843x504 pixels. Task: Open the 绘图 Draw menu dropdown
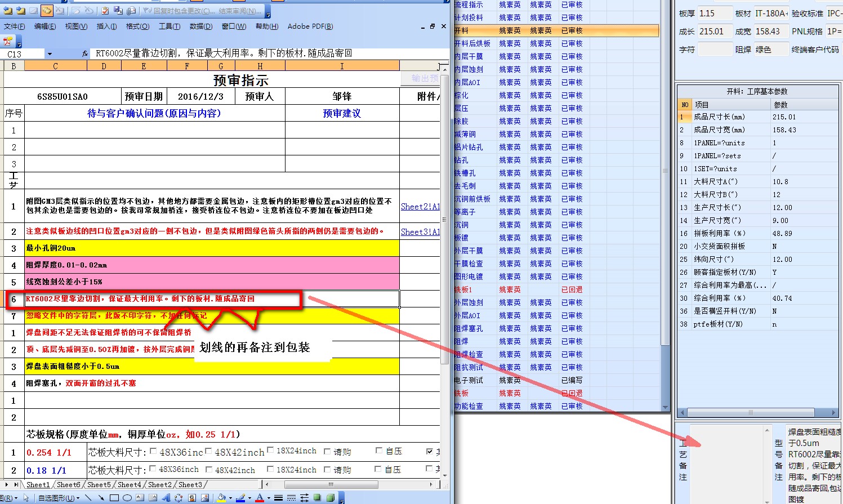[x=8, y=497]
